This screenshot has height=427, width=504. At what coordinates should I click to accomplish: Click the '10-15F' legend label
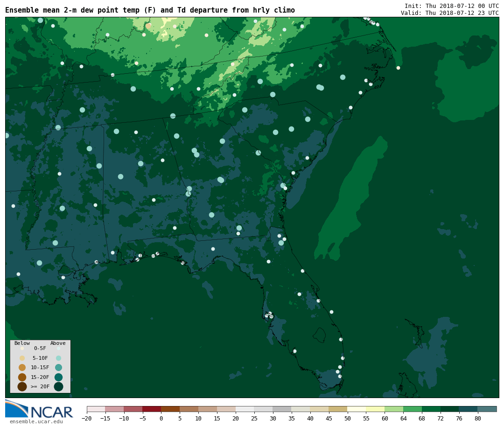40,367
